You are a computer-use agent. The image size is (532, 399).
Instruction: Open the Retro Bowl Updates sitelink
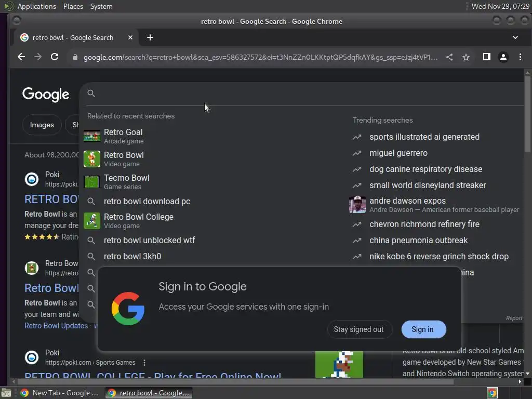coord(56,326)
